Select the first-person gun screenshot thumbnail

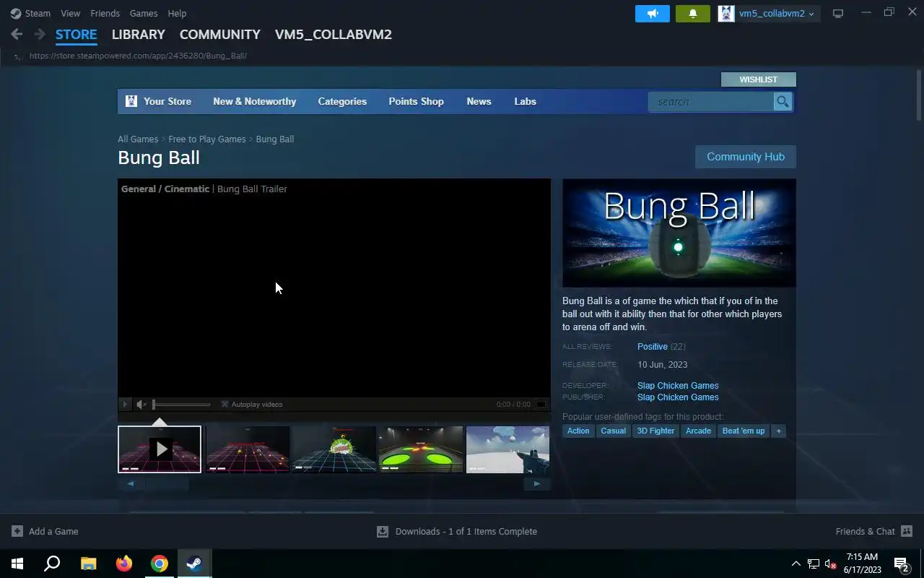(507, 449)
